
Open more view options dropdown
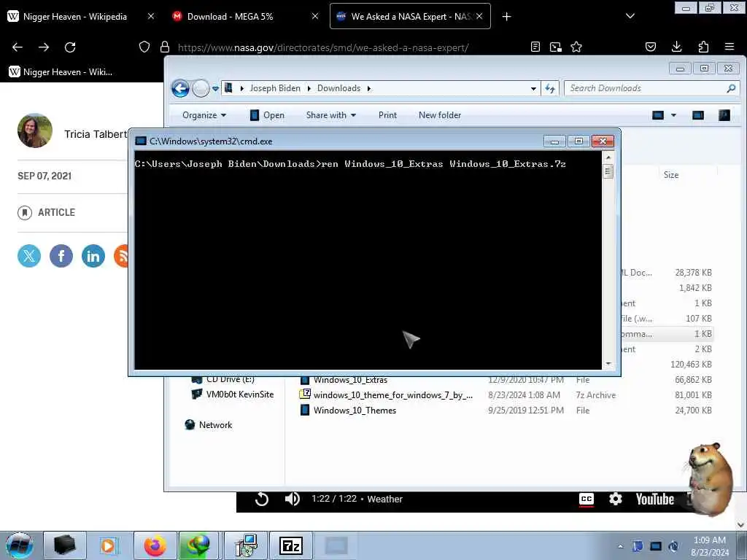[x=673, y=115]
